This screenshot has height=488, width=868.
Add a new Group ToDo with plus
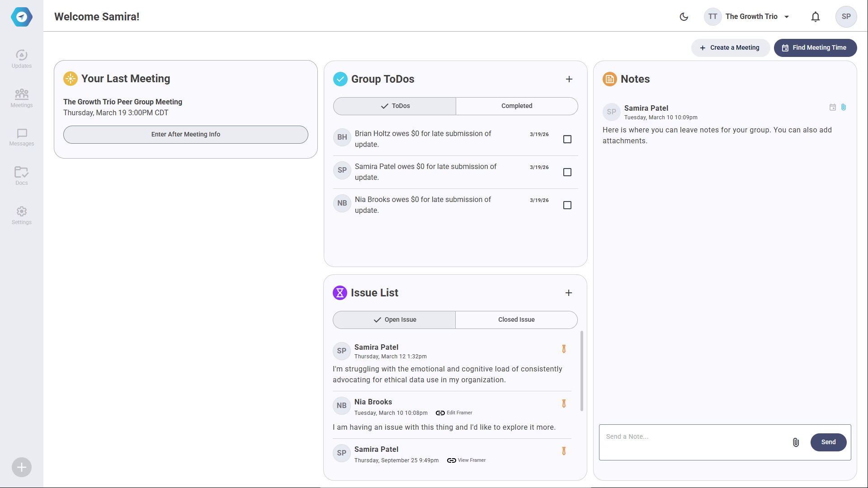pos(569,79)
